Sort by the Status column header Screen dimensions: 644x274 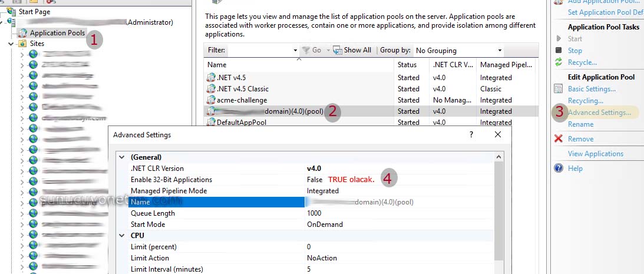pos(412,64)
